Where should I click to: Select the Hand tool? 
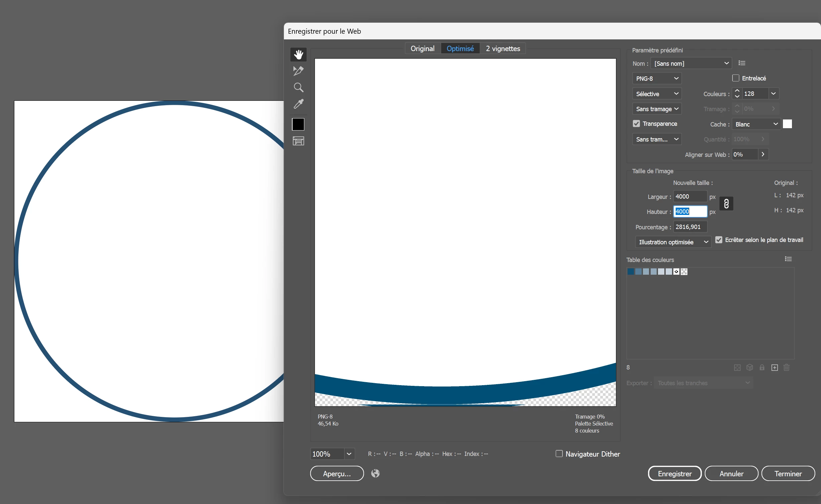click(x=298, y=54)
